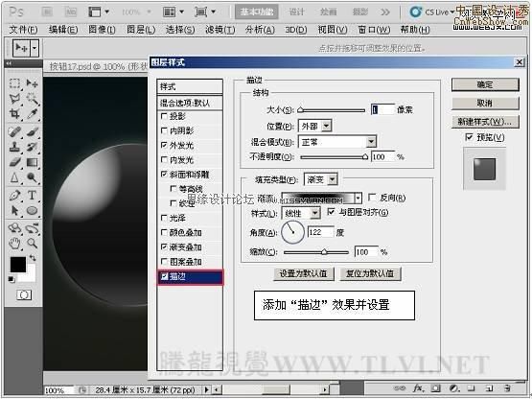Viewport: 532px width, 399px height.
Task: Open the 样式 gradient style dropdown
Action: point(301,213)
